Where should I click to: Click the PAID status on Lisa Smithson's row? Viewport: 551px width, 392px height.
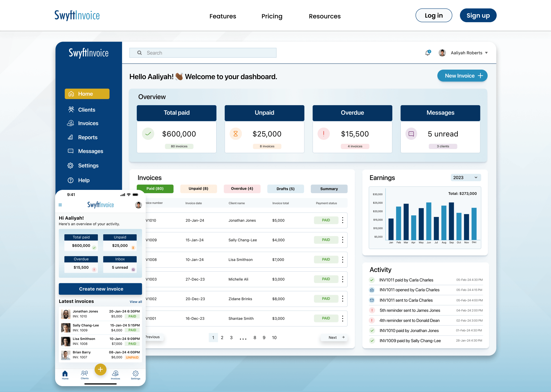tap(326, 260)
